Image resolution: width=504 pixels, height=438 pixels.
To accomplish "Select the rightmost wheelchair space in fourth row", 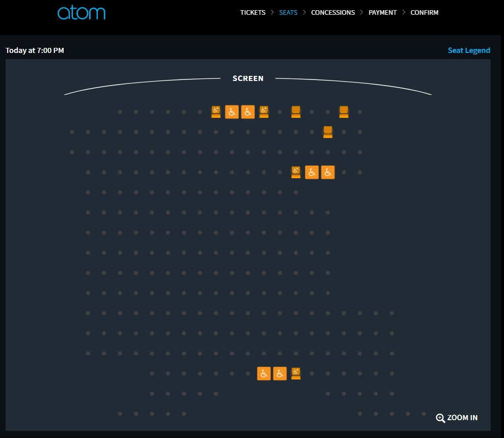I will click(x=328, y=172).
